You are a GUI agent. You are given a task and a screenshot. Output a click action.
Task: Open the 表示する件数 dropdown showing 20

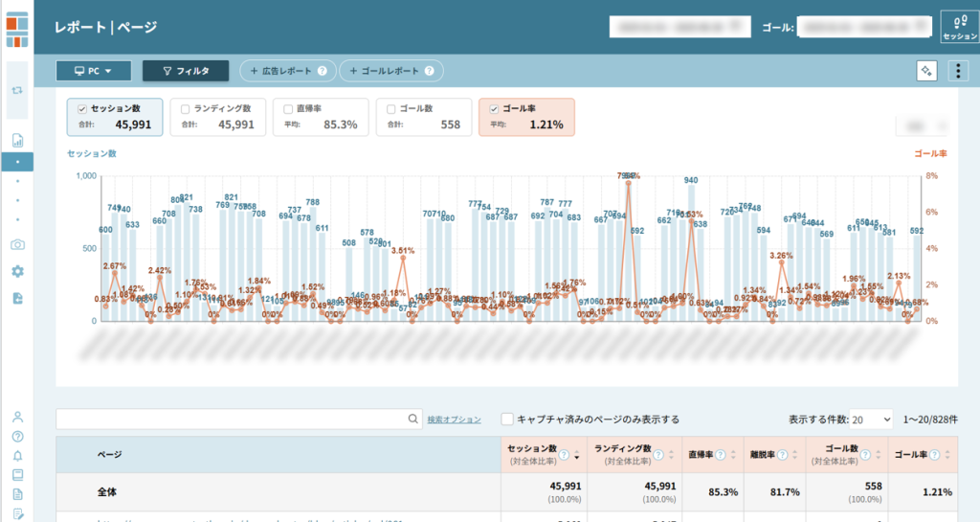click(871, 420)
